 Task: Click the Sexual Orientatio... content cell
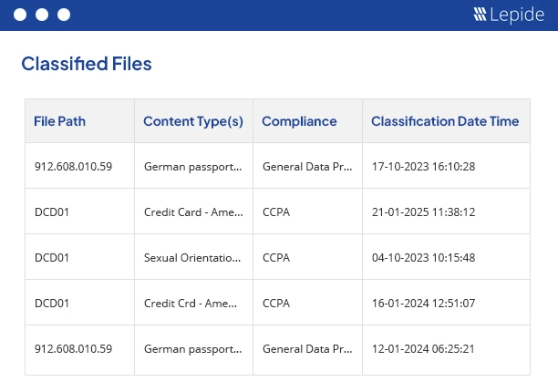click(x=193, y=258)
